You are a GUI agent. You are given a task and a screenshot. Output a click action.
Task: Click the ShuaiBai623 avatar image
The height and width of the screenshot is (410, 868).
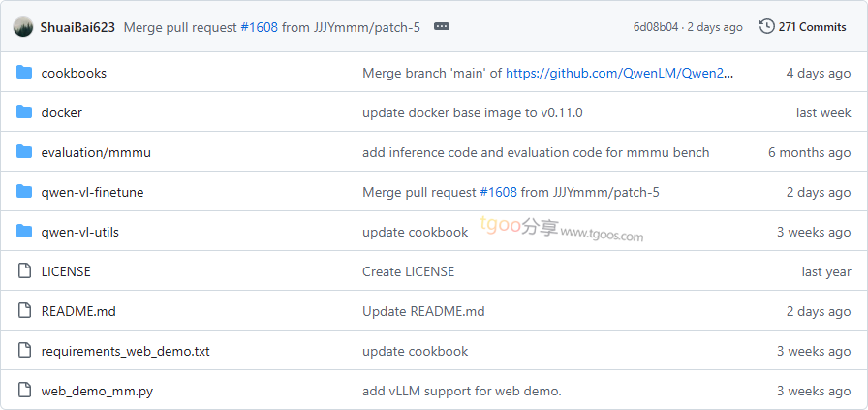click(x=24, y=27)
